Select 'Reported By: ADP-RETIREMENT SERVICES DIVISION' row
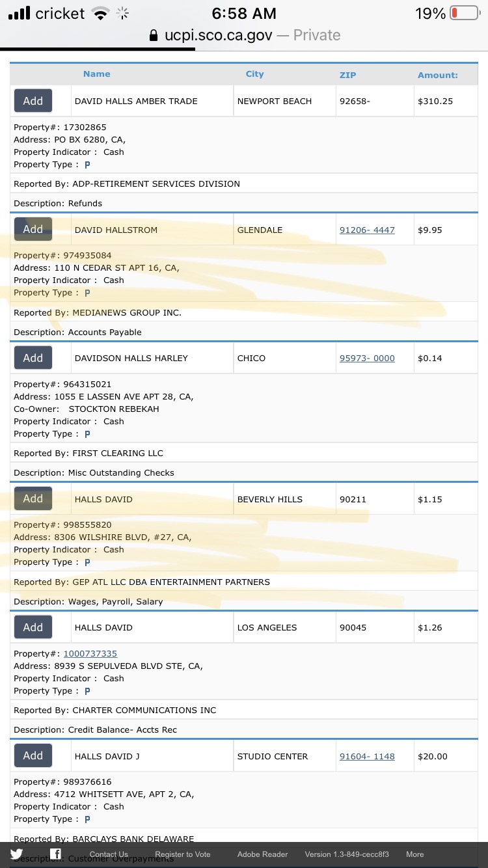 [244, 183]
